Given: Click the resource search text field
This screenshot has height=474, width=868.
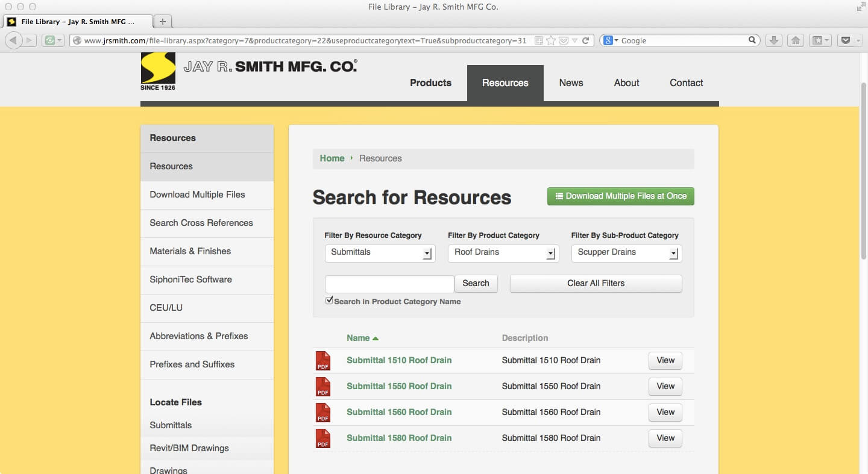Looking at the screenshot, I should (x=389, y=284).
